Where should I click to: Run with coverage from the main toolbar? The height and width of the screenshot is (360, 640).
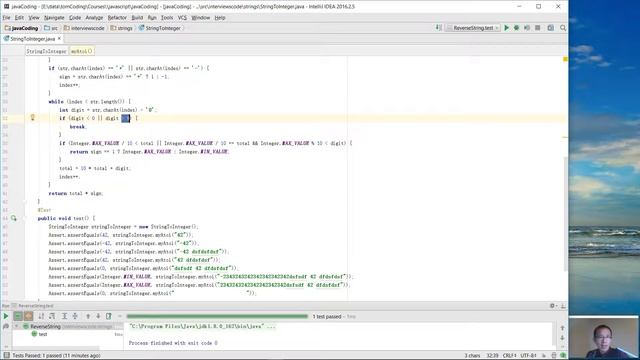click(x=527, y=28)
